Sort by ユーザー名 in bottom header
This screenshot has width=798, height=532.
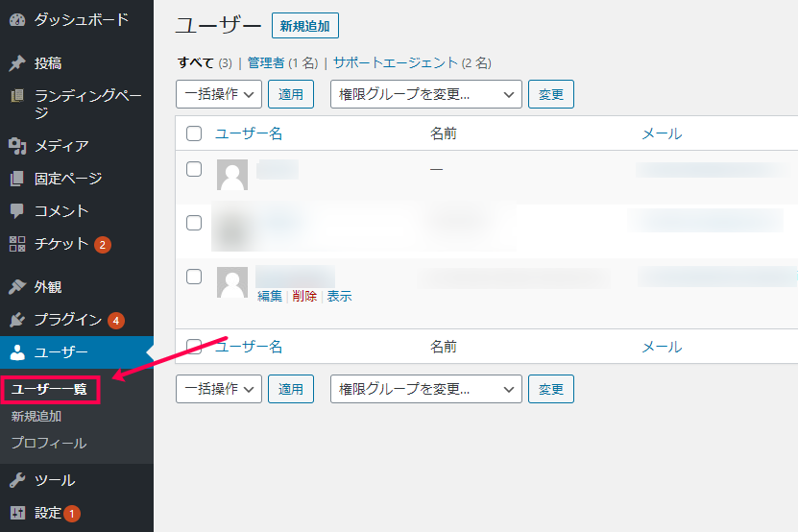(249, 348)
